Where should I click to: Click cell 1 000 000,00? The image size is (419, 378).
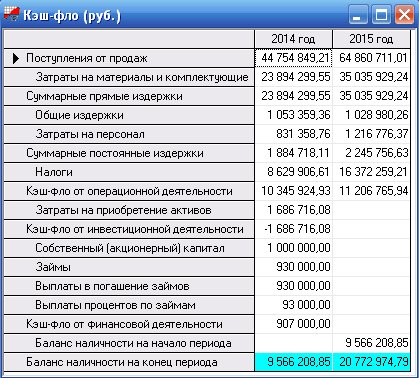(x=294, y=248)
